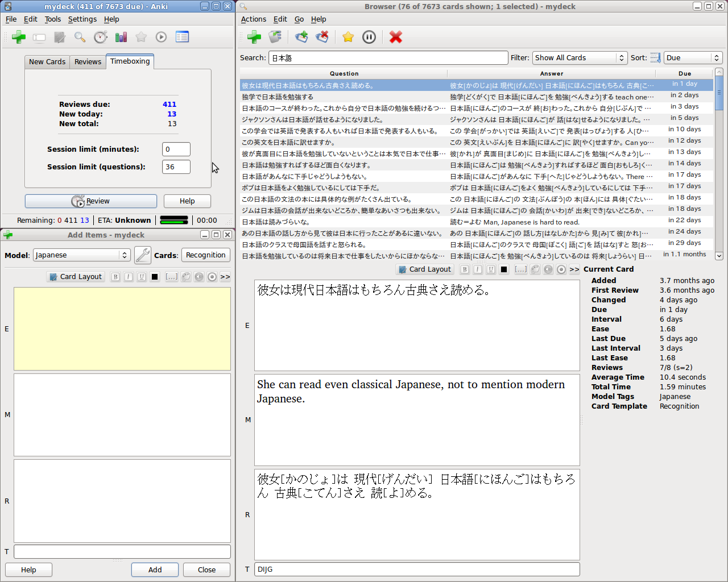The image size is (728, 582).
Task: Suspend card with the pause icon in browser
Action: (x=369, y=37)
